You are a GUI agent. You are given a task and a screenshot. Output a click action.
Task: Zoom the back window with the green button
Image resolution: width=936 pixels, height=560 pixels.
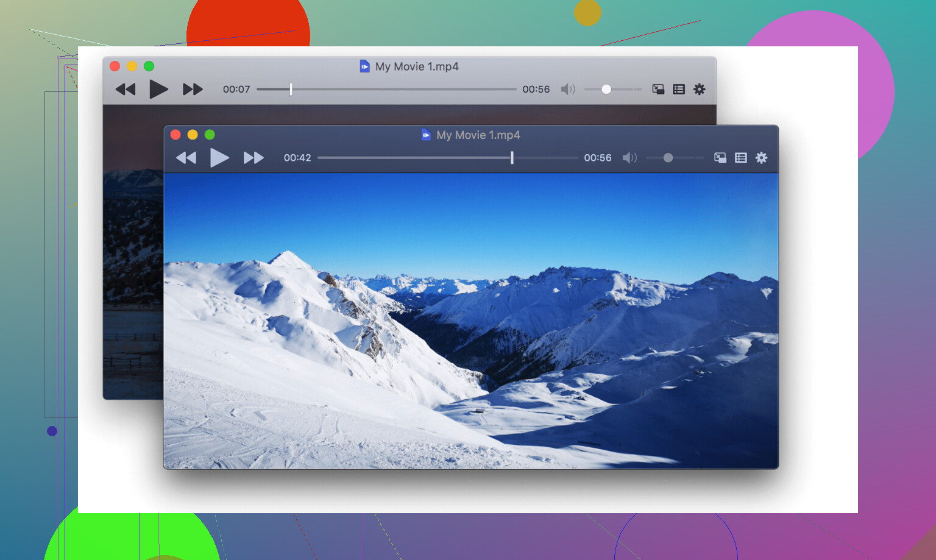click(149, 66)
